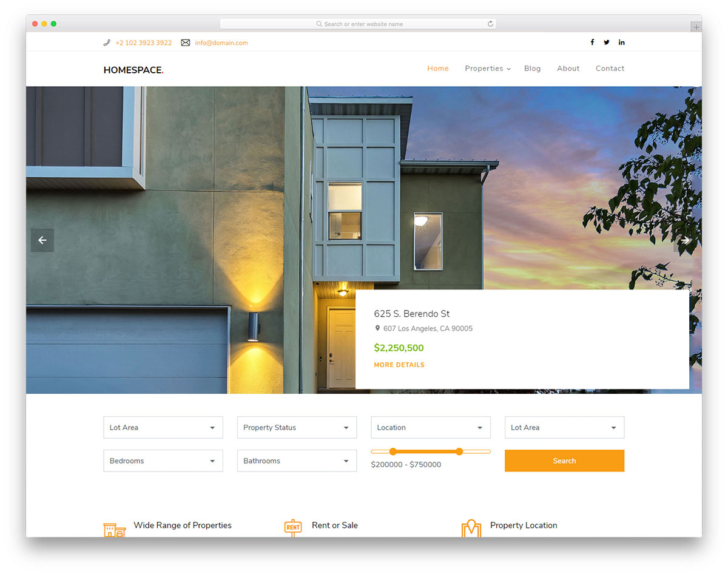
Task: Open the Bathrooms selection dropdown
Action: 297,461
